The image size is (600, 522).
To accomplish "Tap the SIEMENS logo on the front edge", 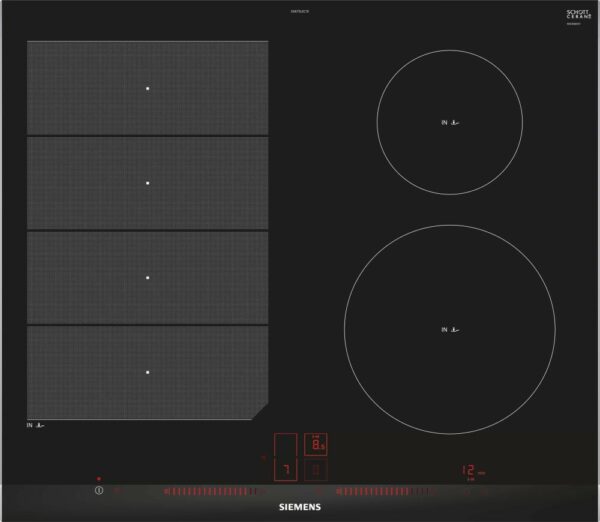I will [300, 507].
